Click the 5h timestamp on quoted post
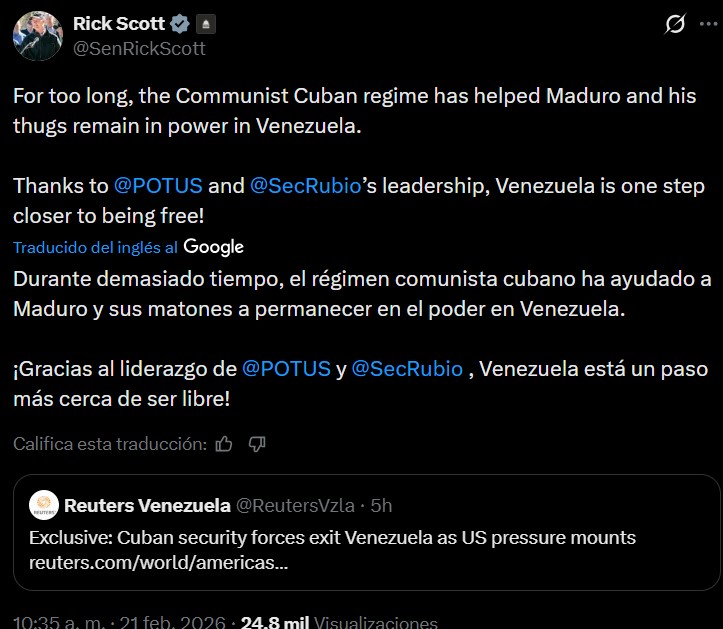The width and height of the screenshot is (723, 629). 382,505
